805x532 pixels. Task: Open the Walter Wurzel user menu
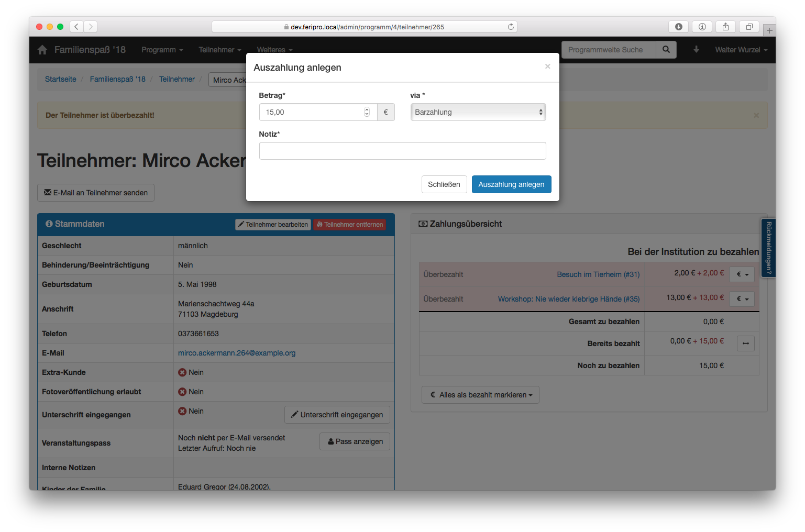coord(741,50)
